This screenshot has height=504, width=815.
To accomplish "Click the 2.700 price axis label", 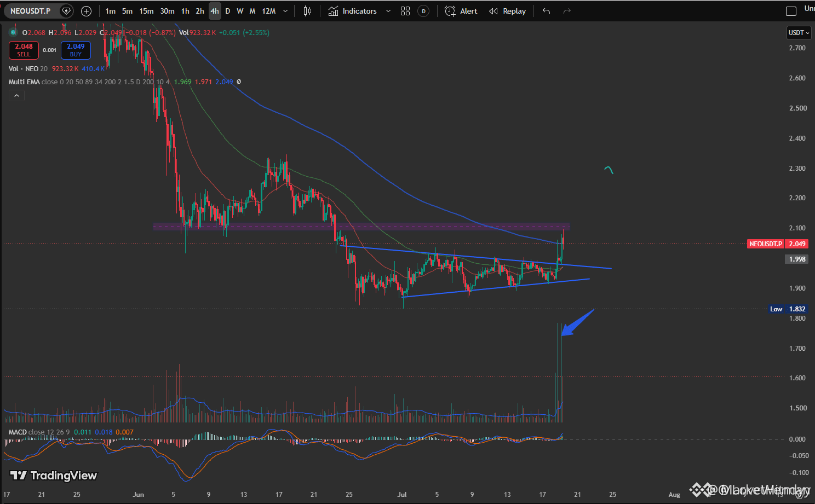I will (x=797, y=48).
